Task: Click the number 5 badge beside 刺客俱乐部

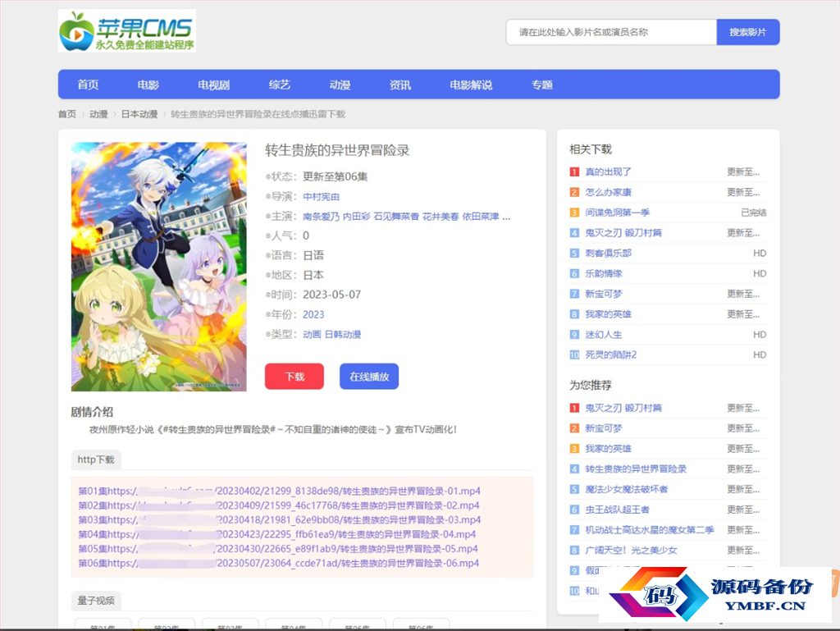Action: pyautogui.click(x=574, y=254)
